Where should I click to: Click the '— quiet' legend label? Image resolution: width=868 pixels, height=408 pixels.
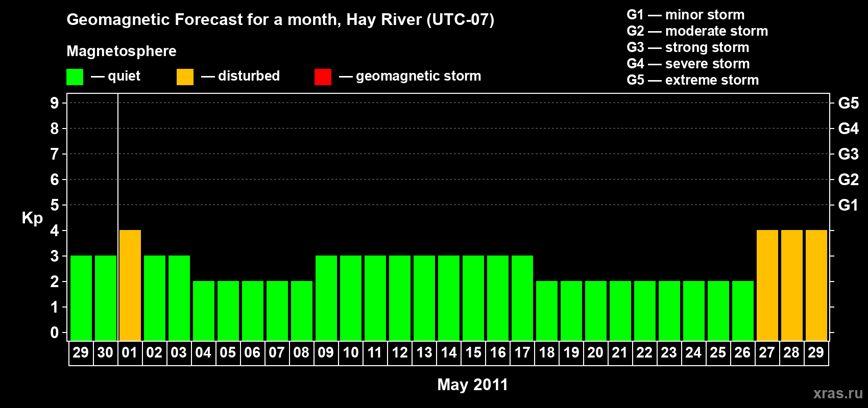(x=115, y=76)
